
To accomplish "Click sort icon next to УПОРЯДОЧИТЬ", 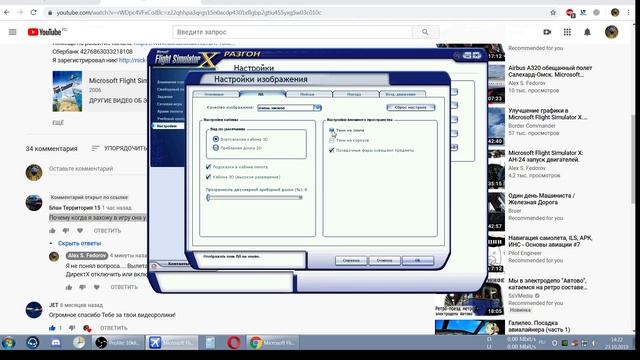I will (x=95, y=148).
